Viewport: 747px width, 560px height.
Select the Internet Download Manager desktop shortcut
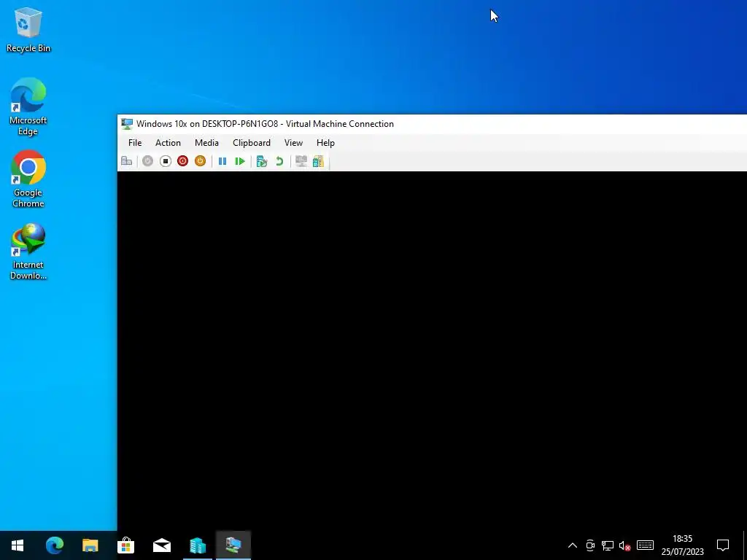(28, 252)
